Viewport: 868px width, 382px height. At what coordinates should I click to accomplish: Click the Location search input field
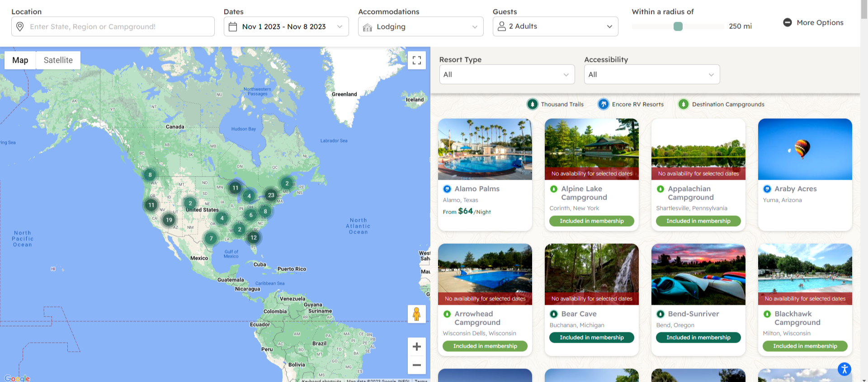(113, 27)
